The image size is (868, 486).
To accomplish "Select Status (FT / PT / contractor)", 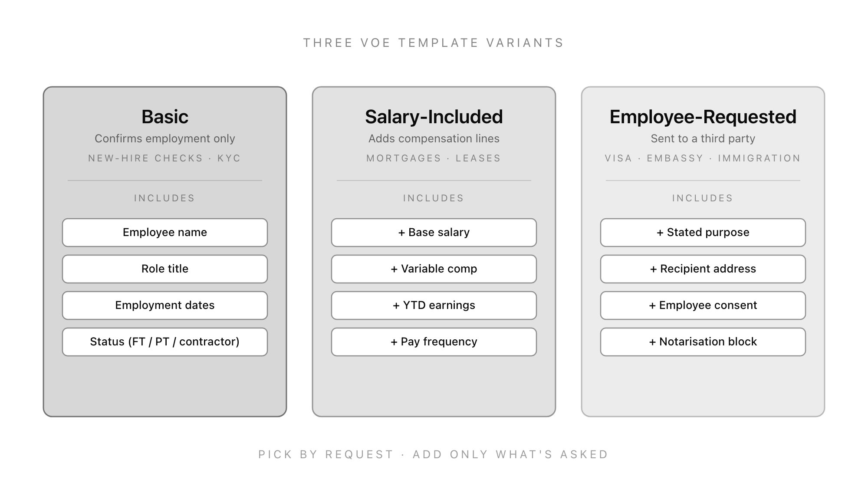I will coord(165,342).
